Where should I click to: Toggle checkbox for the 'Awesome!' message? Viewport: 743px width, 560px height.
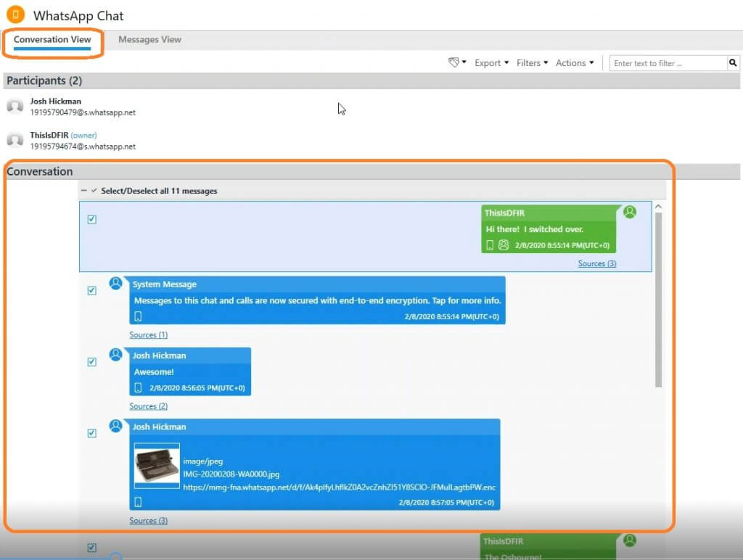[92, 362]
